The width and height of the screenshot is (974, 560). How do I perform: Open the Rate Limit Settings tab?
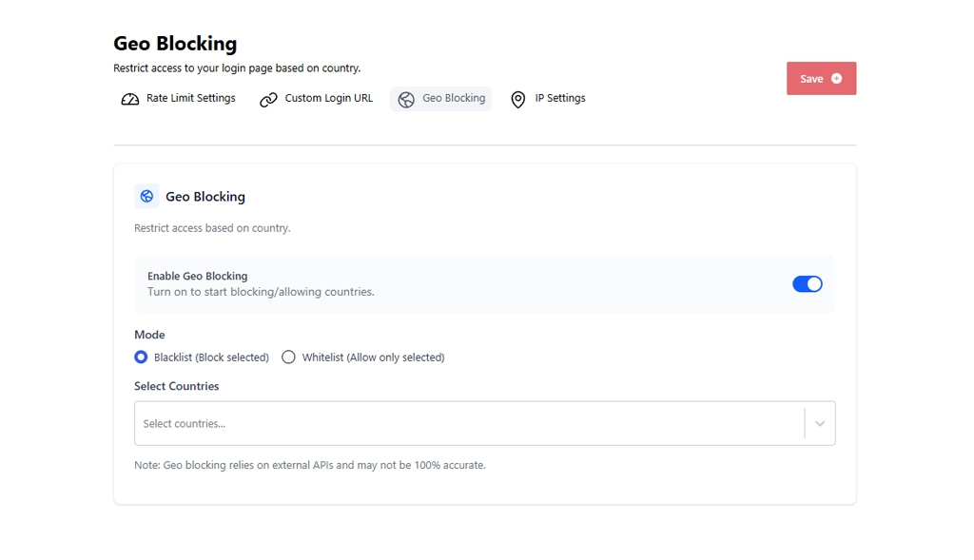178,99
